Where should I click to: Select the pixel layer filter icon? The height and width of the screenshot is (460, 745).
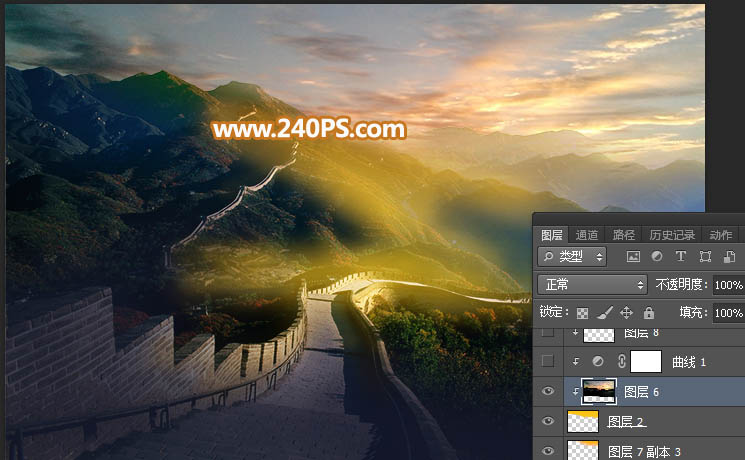633,257
